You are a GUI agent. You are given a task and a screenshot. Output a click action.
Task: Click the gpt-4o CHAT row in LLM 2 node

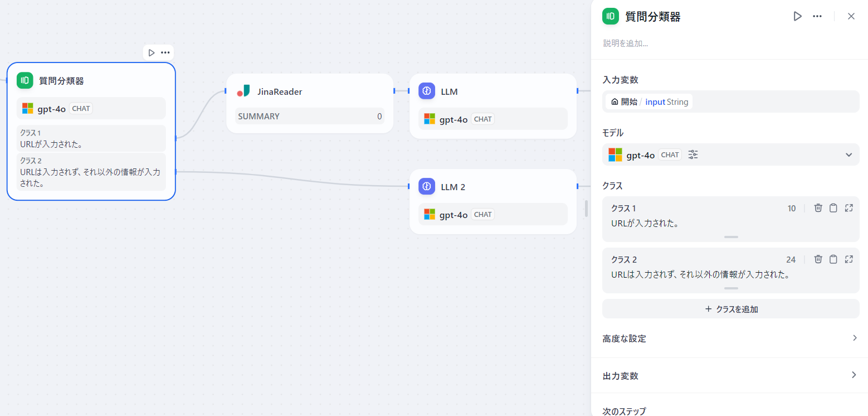(x=493, y=214)
